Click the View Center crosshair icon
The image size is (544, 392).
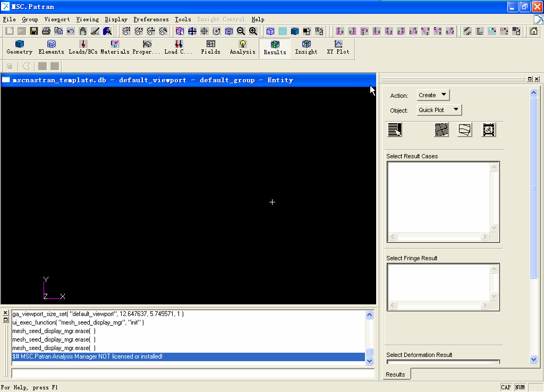pyautogui.click(x=205, y=31)
